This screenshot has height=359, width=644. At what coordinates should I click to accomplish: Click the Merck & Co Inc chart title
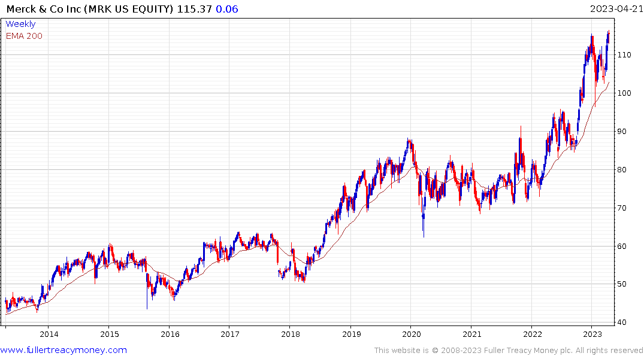pos(90,9)
